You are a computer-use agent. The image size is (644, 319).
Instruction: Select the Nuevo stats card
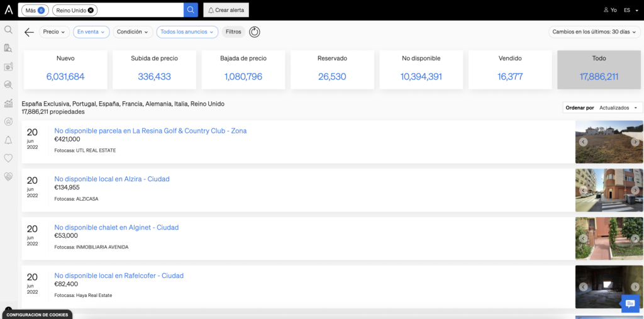(65, 70)
